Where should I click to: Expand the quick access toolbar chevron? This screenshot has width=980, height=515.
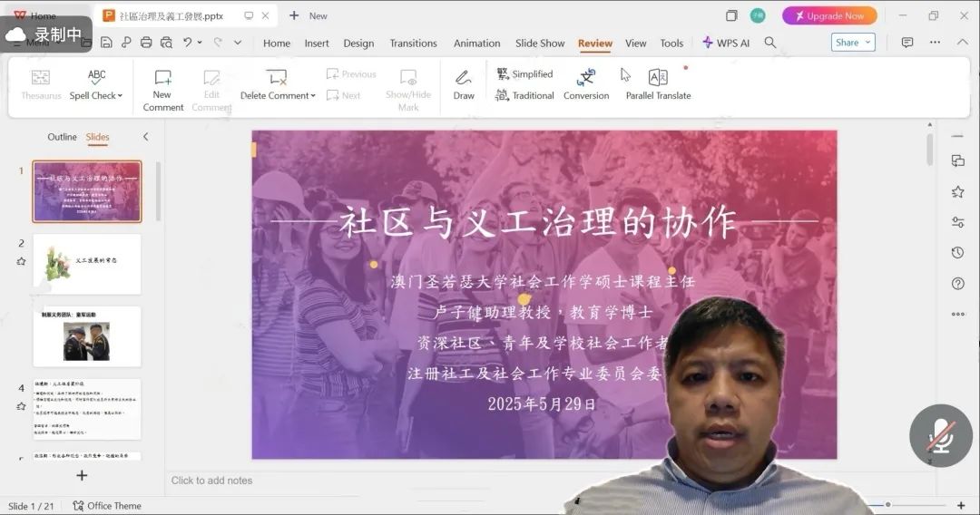(238, 43)
